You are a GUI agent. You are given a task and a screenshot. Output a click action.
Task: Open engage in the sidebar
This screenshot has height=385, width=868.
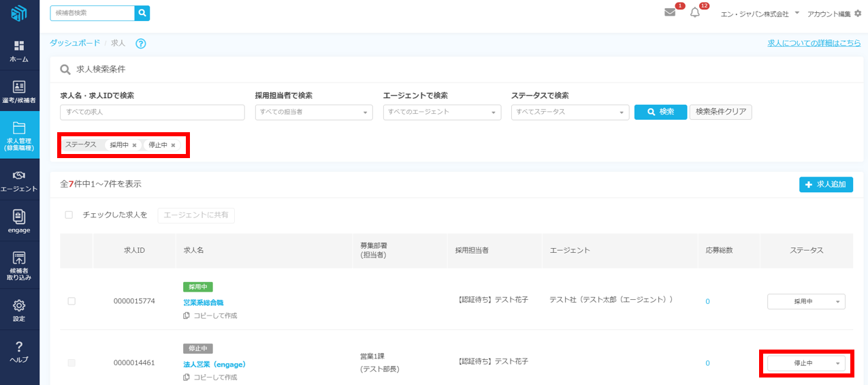pyautogui.click(x=19, y=221)
